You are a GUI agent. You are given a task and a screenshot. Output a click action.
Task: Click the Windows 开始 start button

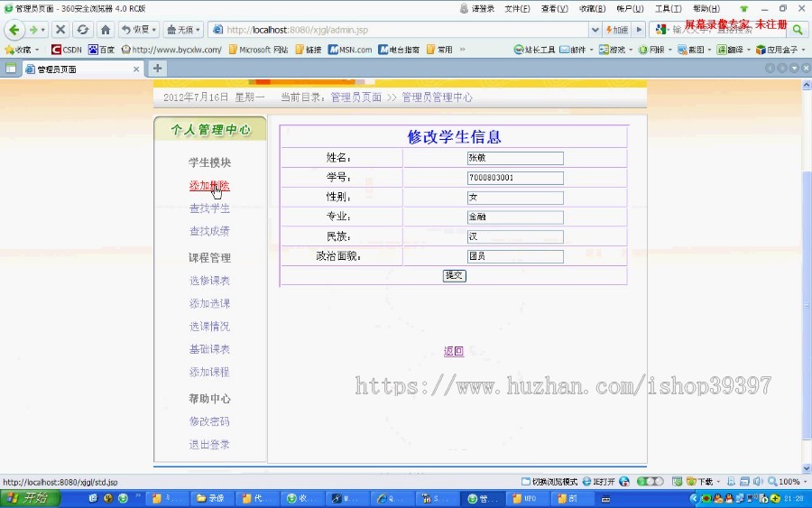click(x=30, y=498)
